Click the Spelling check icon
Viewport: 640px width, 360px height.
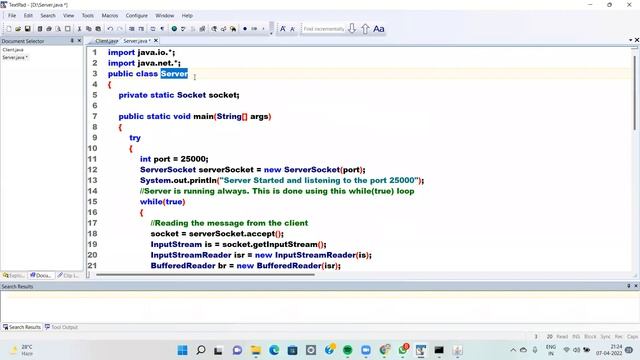click(183, 29)
